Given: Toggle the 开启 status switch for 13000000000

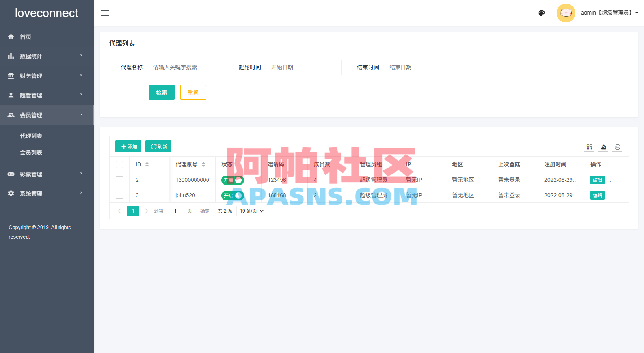Looking at the screenshot, I should [233, 180].
